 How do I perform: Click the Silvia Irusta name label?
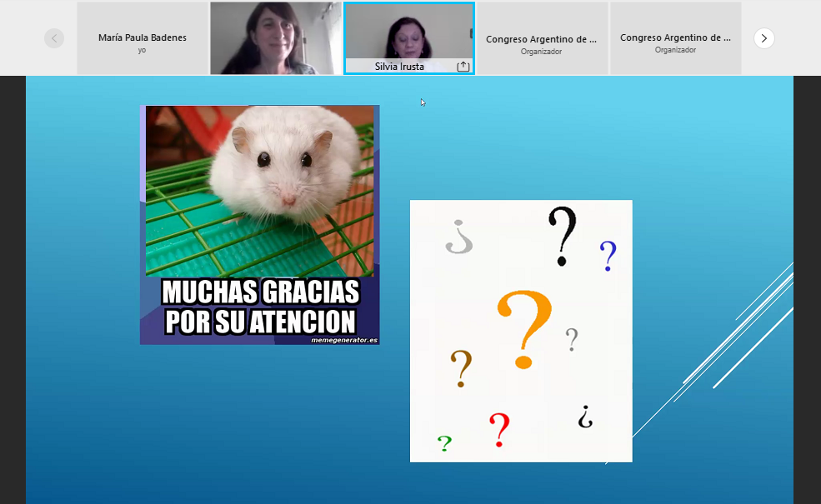(x=399, y=67)
